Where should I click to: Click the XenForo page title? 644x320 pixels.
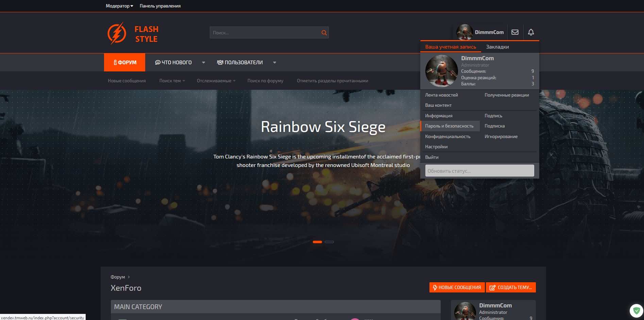(x=126, y=288)
